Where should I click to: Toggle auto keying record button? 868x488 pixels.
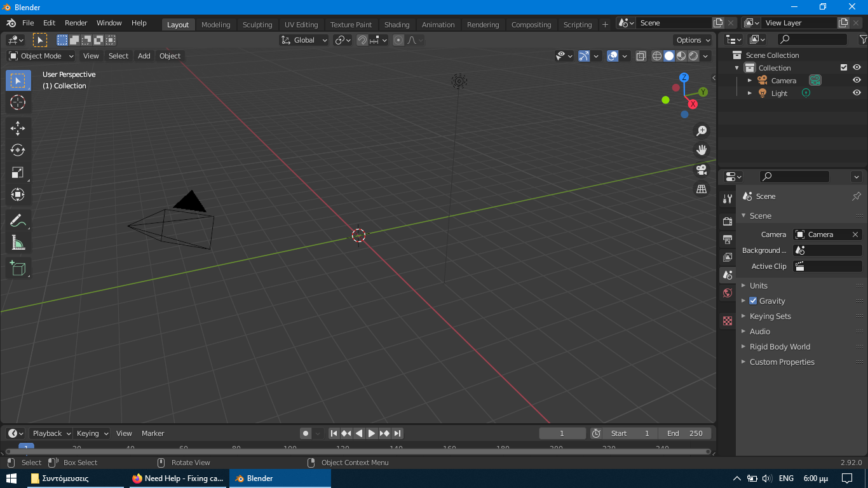point(306,433)
